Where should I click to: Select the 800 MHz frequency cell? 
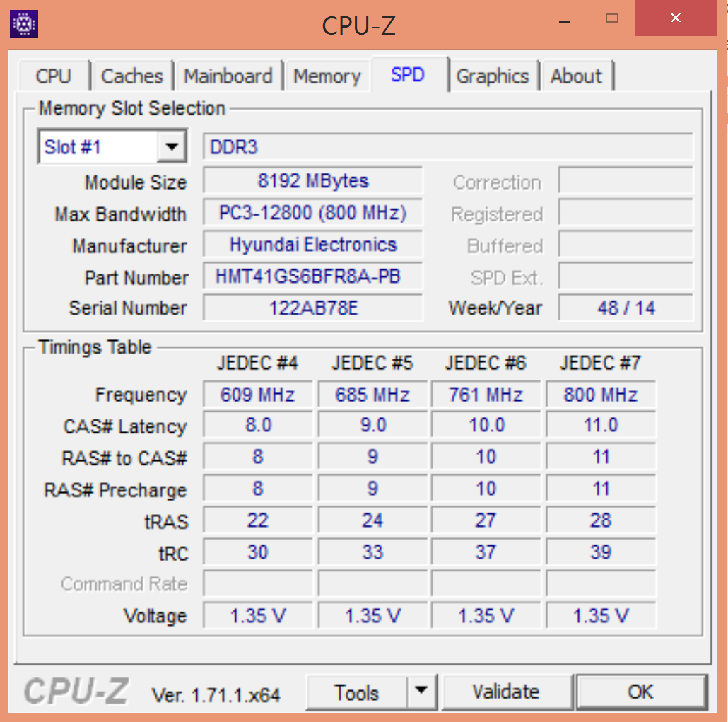[601, 395]
